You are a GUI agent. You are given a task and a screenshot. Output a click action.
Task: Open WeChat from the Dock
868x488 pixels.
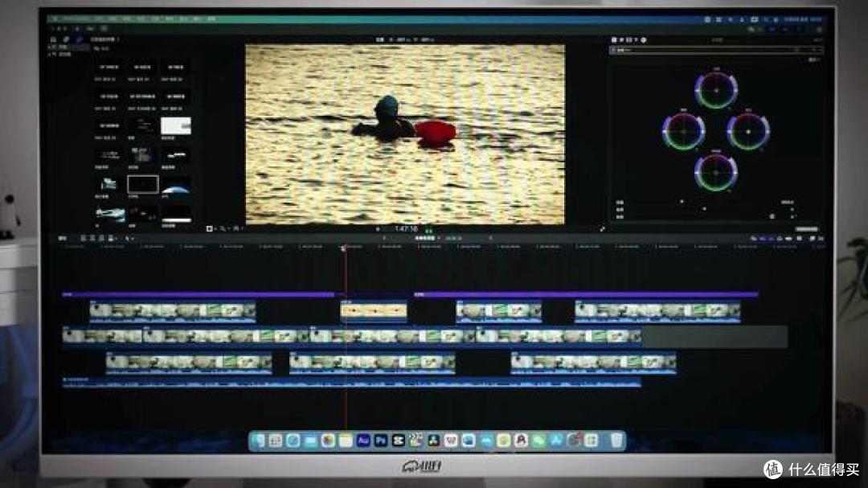coord(538,441)
